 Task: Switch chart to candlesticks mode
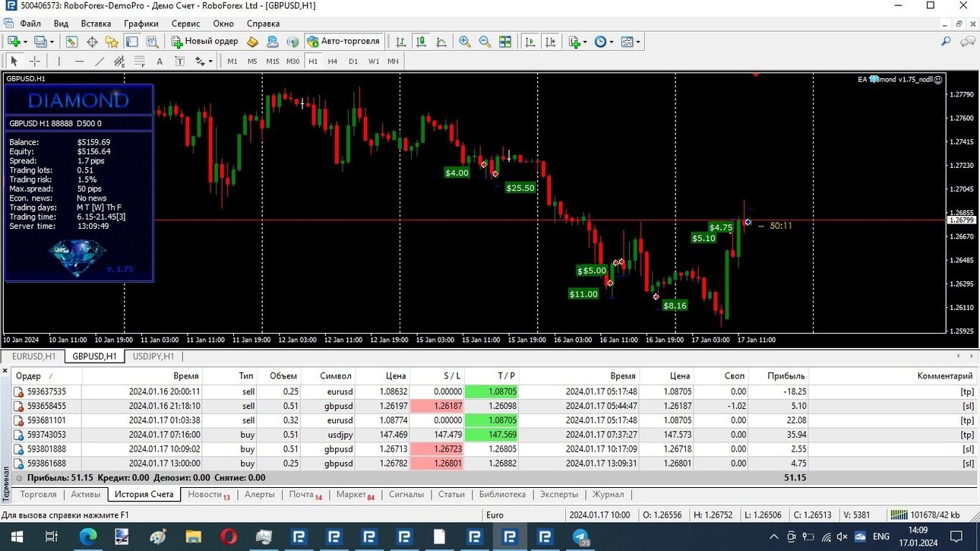(x=420, y=42)
